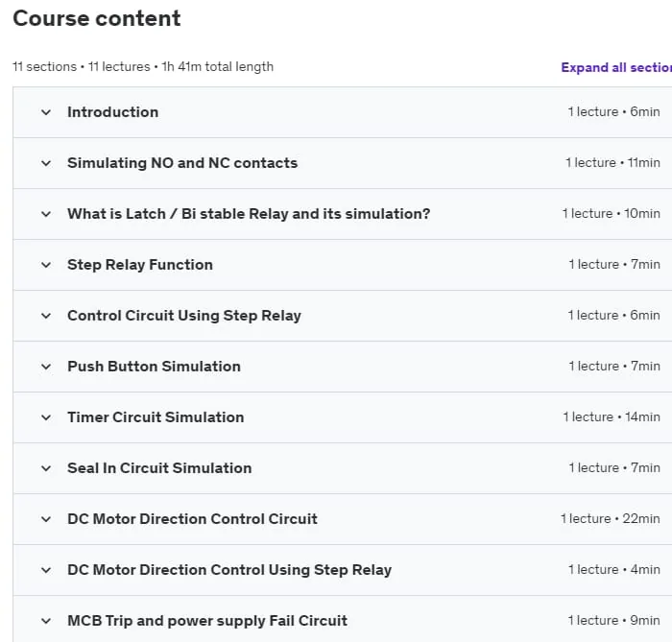672x642 pixels.
Task: Expand DC Motor Direction Control Using Step Relay chevron
Action: pos(46,570)
